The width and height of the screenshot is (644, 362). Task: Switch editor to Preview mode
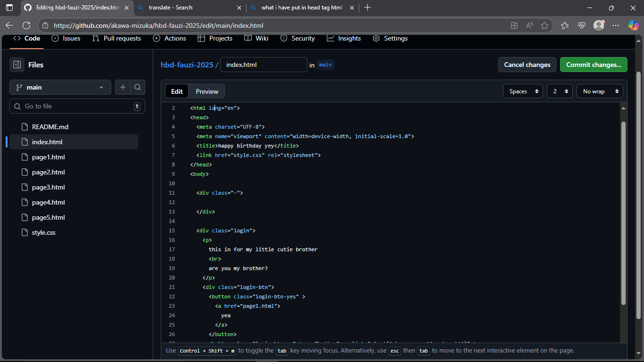[207, 91]
